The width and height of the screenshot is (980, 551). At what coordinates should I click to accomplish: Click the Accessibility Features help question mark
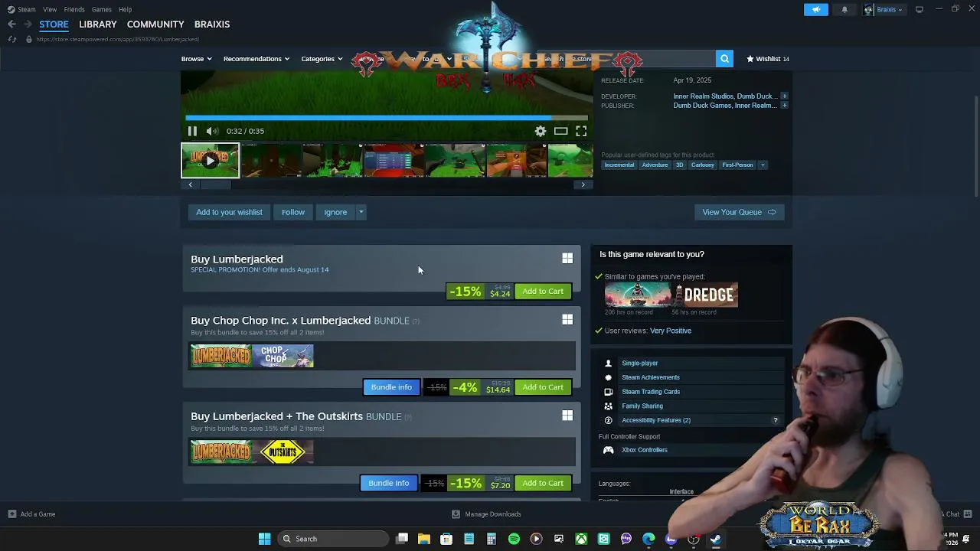775,420
